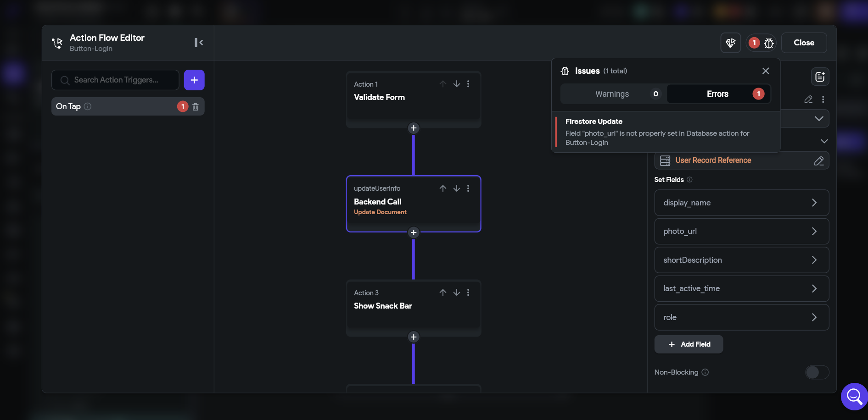This screenshot has height=420, width=868.
Task: Select the Show Snack Bar action card
Action: [x=414, y=308]
